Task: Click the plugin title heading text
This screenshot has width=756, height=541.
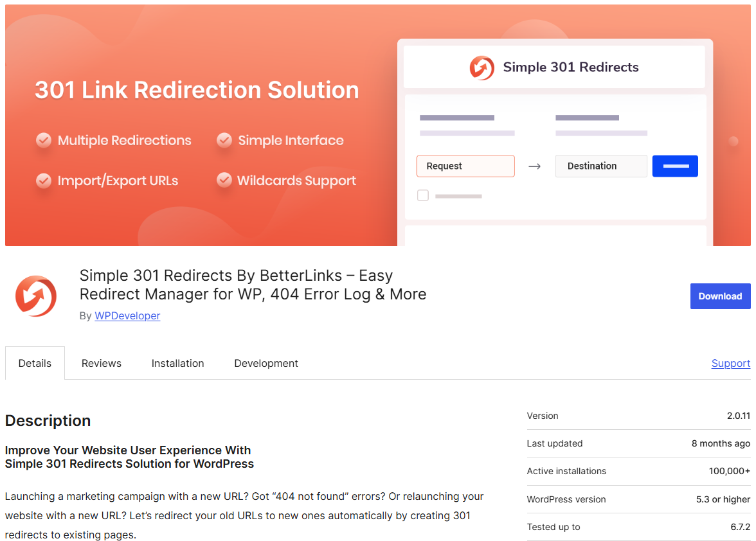Action: click(x=253, y=285)
